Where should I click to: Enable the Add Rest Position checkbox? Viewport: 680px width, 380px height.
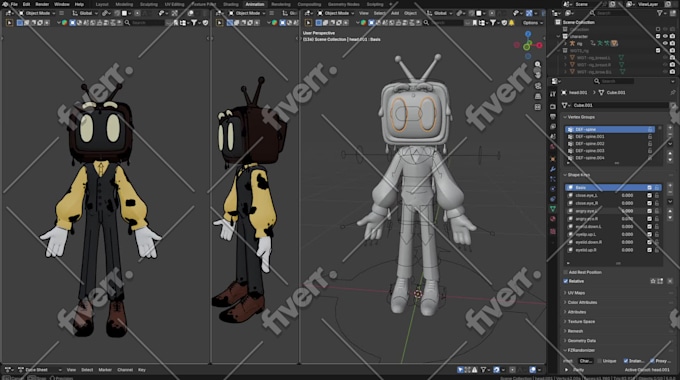[x=566, y=272]
